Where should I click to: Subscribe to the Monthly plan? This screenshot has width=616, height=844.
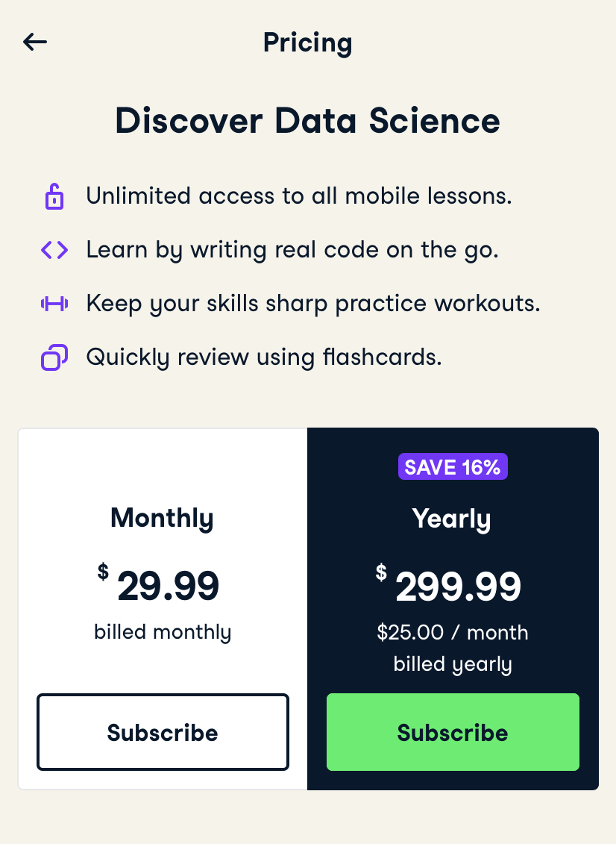163,732
